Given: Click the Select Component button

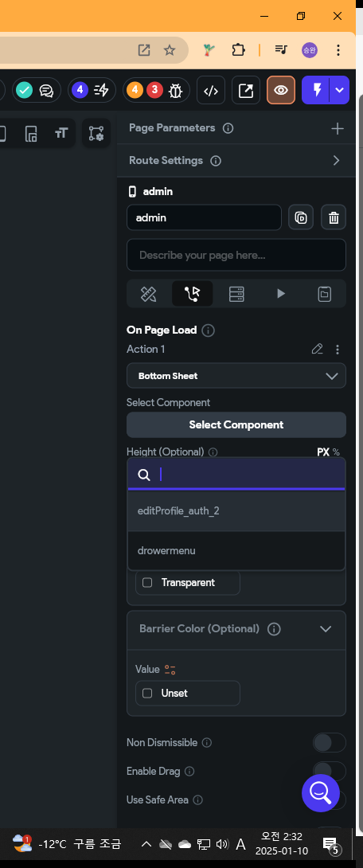Looking at the screenshot, I should coord(236,424).
